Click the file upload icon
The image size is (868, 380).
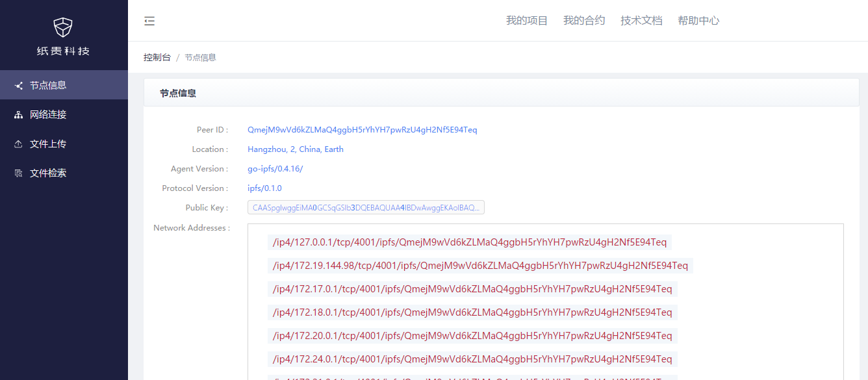tap(19, 144)
